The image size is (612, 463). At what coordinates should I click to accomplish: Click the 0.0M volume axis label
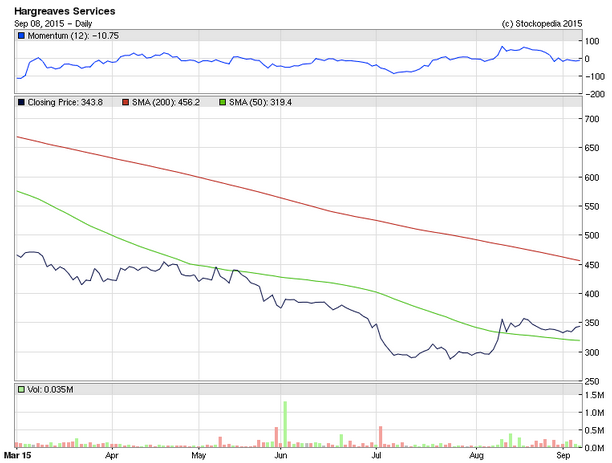(594, 448)
